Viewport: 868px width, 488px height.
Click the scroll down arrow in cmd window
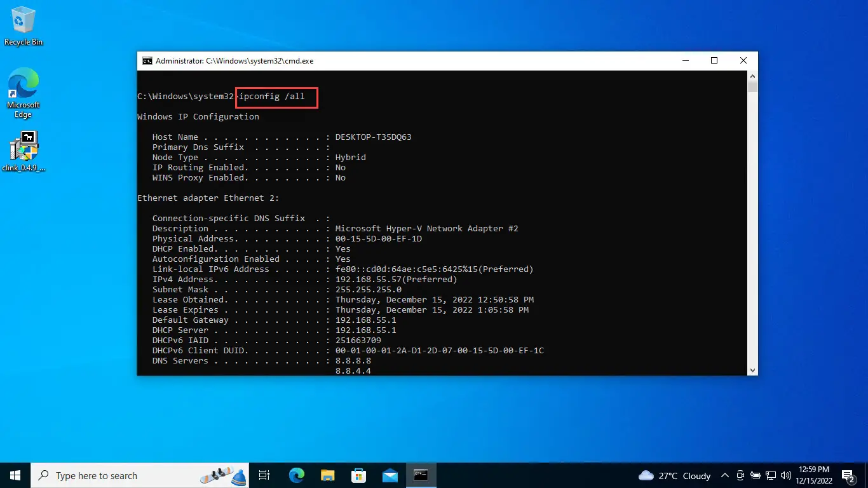[752, 370]
